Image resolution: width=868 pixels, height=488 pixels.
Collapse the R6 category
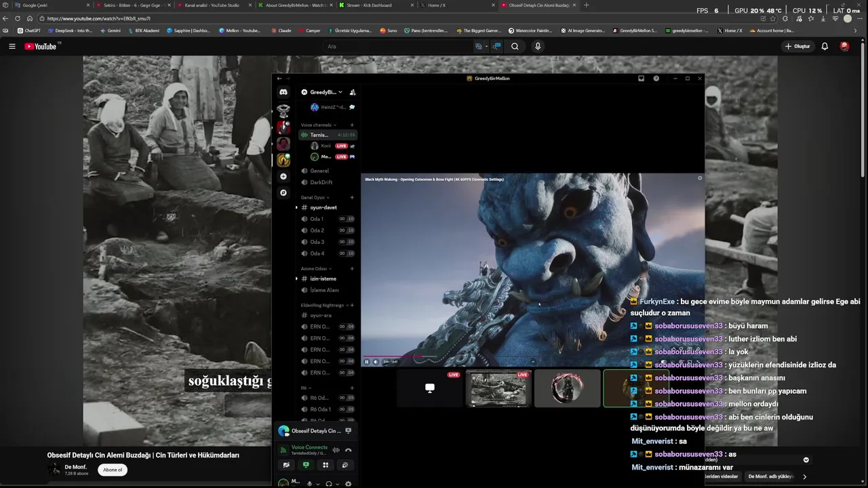click(x=305, y=388)
